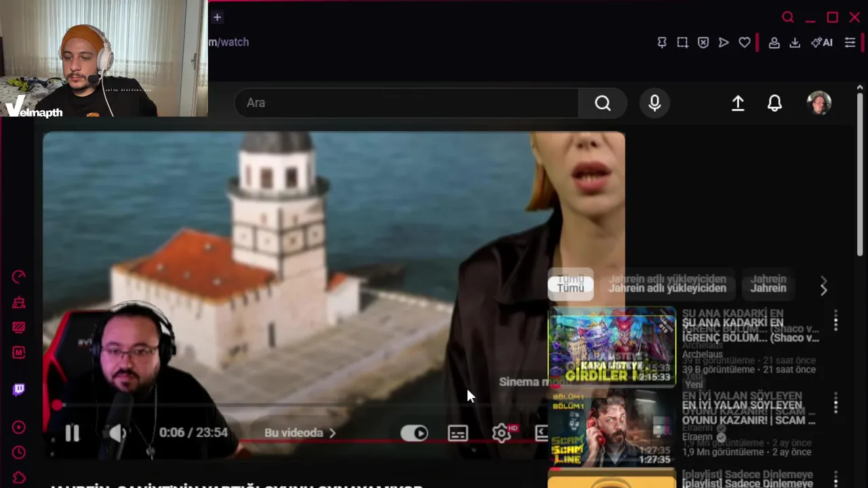The height and width of the screenshot is (488, 868).
Task: Expand the 'Bu videoda' chapters chevron
Action: 332,433
